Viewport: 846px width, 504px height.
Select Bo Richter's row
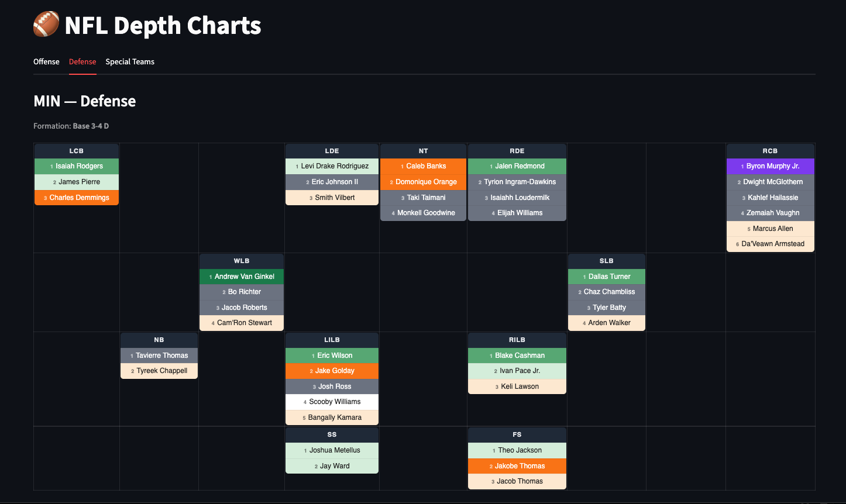(242, 292)
